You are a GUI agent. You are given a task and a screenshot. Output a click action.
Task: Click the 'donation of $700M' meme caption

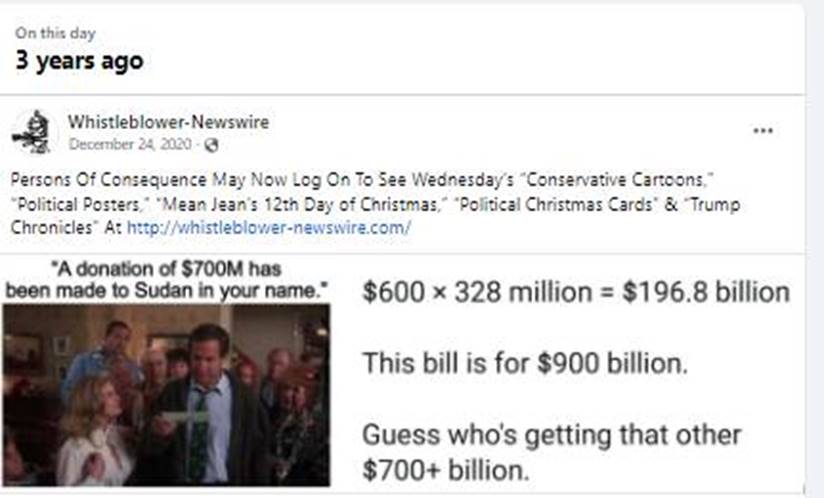166,279
